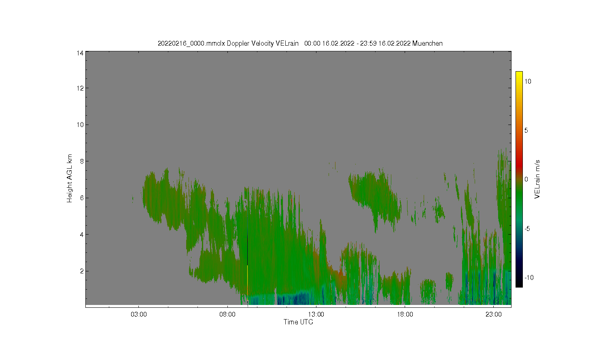Click the colorbar tick label 0
Viewport: 607px width, 364px height.
526,179
